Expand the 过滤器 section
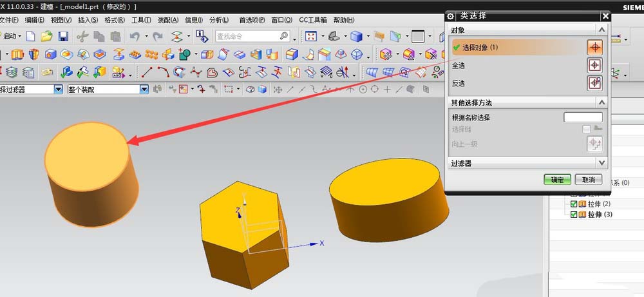Viewport: 644px width, 297px height. point(601,162)
